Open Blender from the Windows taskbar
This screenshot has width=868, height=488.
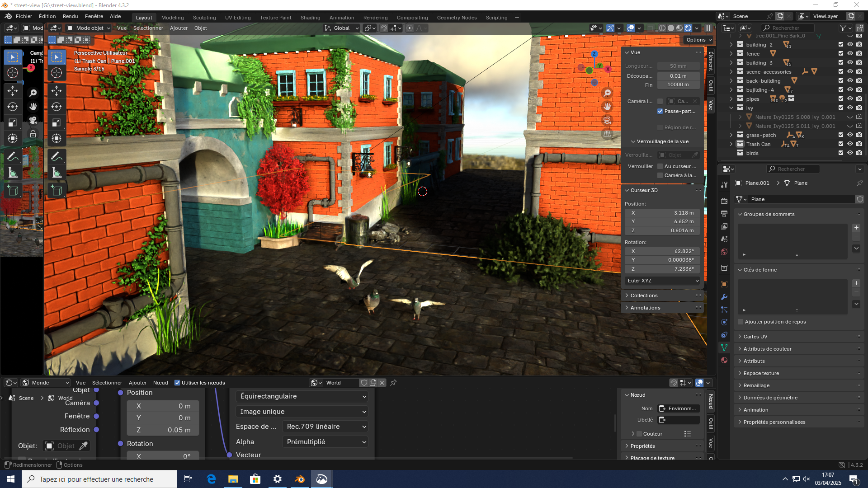pyautogui.click(x=300, y=479)
